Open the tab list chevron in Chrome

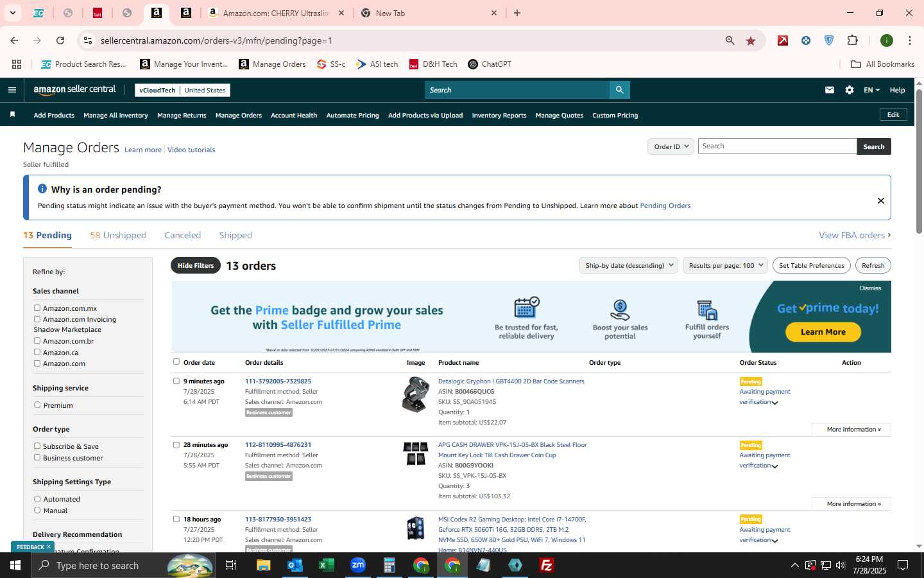point(12,13)
